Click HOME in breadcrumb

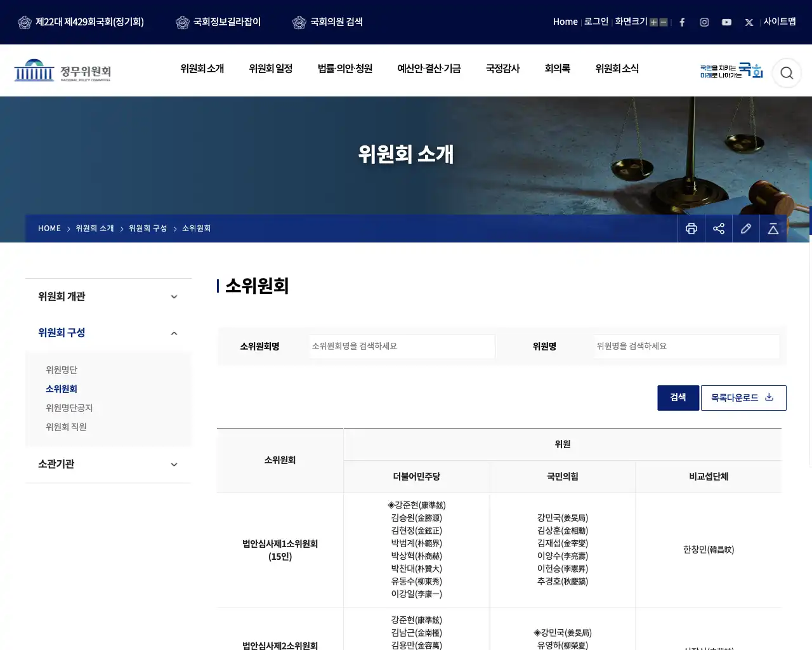(x=49, y=229)
